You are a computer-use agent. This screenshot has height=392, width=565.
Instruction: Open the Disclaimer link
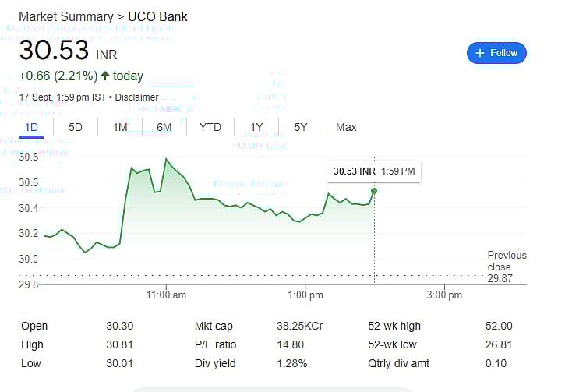(x=136, y=97)
